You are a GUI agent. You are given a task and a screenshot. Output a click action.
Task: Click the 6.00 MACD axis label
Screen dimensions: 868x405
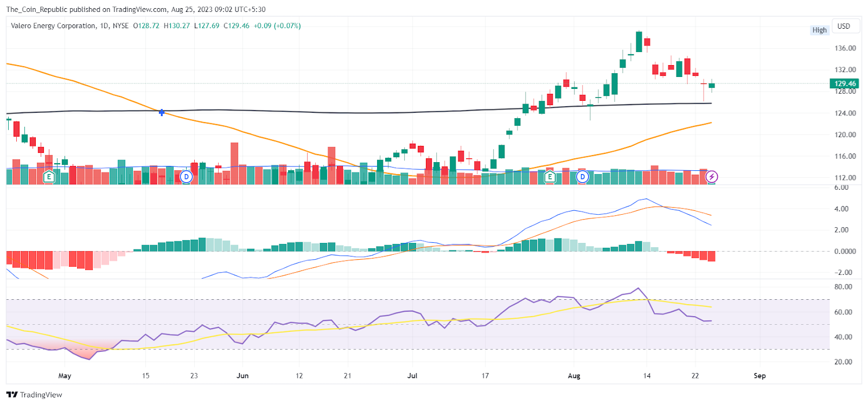click(841, 188)
